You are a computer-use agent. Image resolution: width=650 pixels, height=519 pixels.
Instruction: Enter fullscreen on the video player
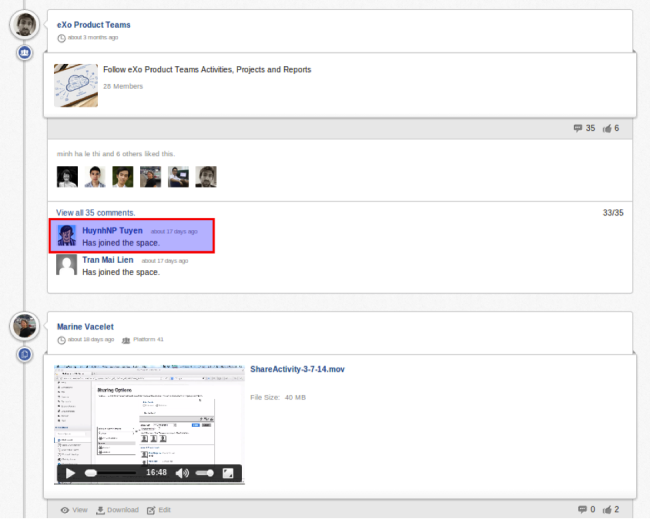coord(229,472)
